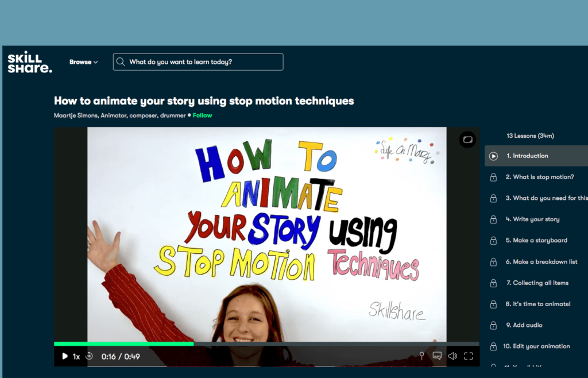This screenshot has width=588, height=378.
Task: Click the play icon beside '1. Introduction'
Action: pyautogui.click(x=493, y=156)
